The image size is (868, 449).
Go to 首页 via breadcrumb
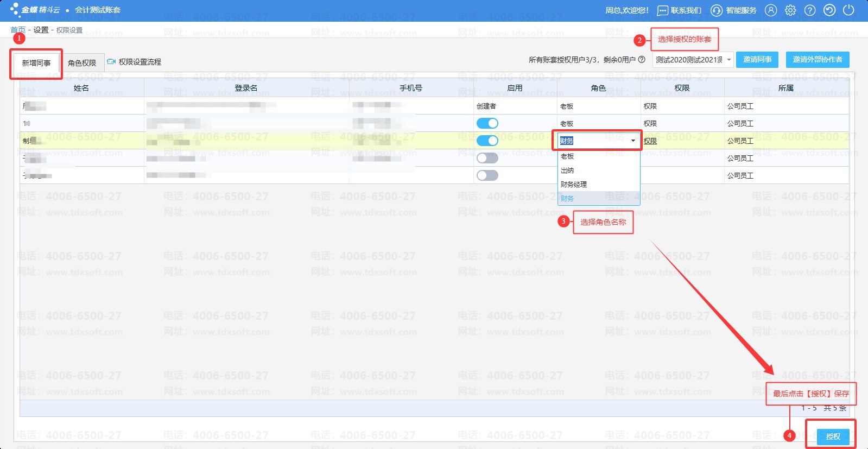[18, 30]
